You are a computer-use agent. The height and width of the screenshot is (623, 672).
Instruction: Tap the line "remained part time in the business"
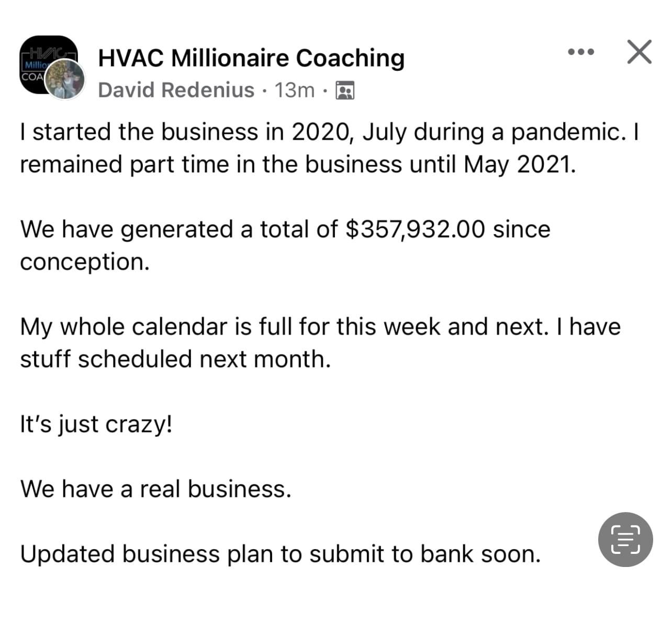click(211, 164)
